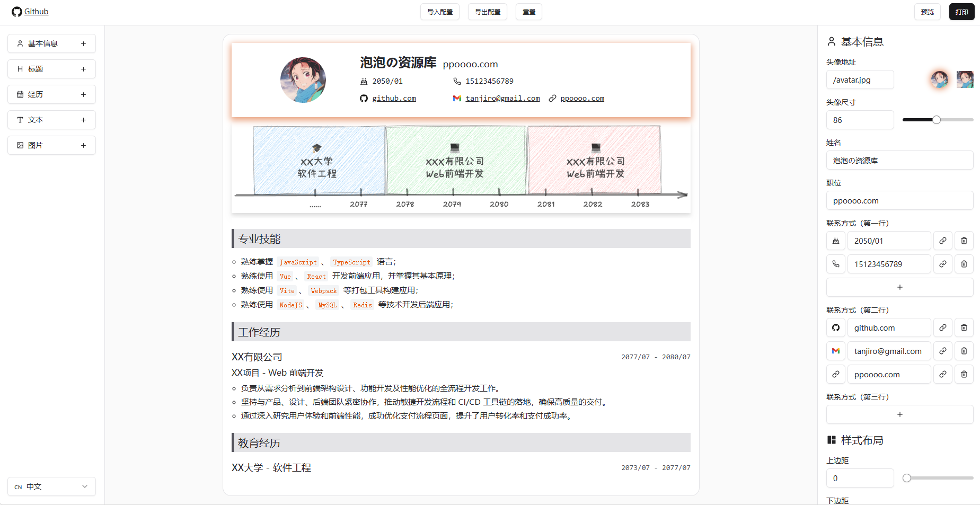
Task: Select the 工作经历 section heading
Action: point(461,332)
